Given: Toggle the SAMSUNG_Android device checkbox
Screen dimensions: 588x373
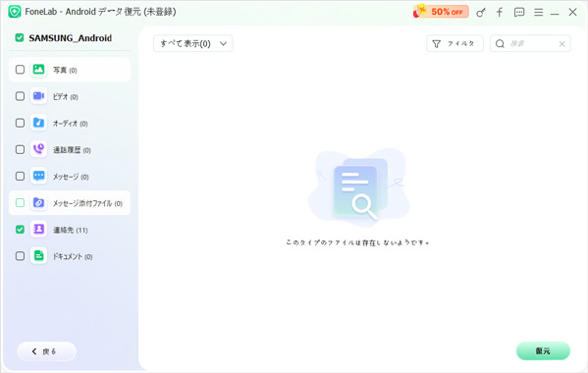Looking at the screenshot, I should click(x=19, y=38).
